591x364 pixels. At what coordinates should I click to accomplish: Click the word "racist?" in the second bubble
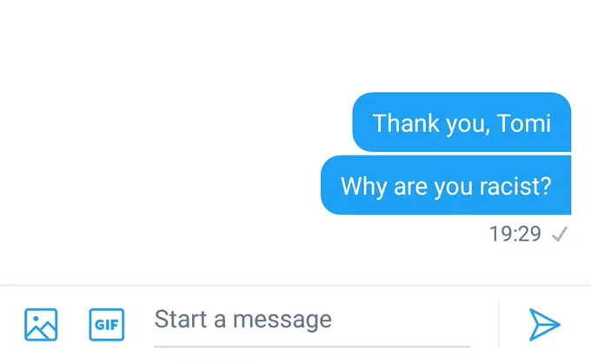(515, 186)
